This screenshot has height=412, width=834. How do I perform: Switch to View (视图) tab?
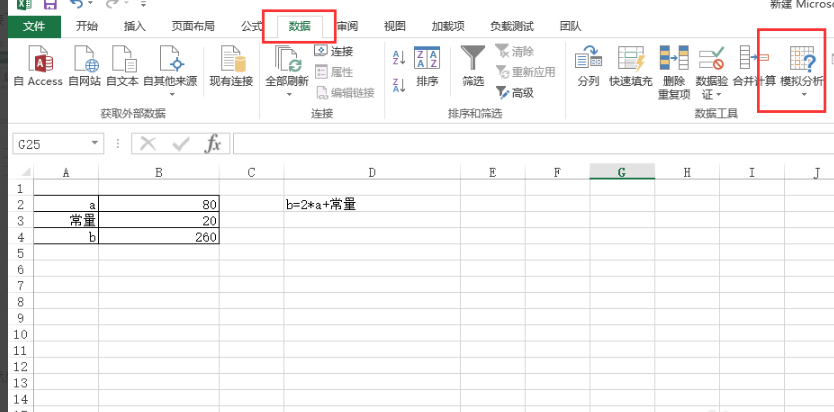tap(395, 27)
